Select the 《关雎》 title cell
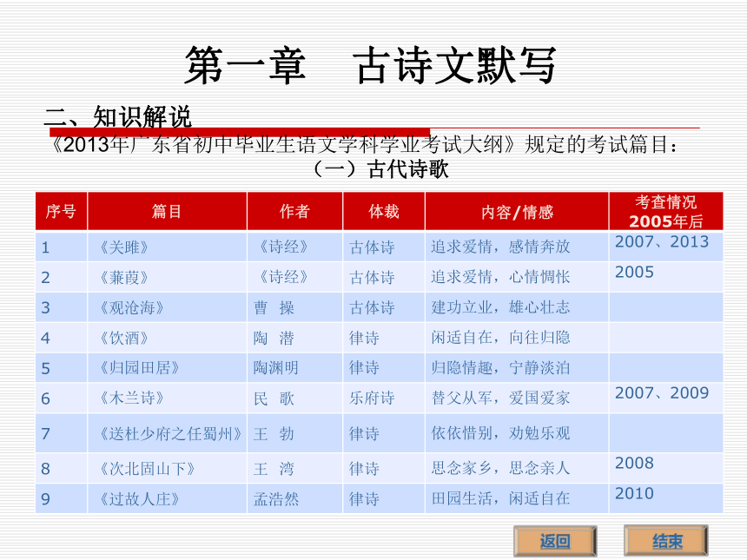This screenshot has height=560, width=747. click(x=168, y=247)
